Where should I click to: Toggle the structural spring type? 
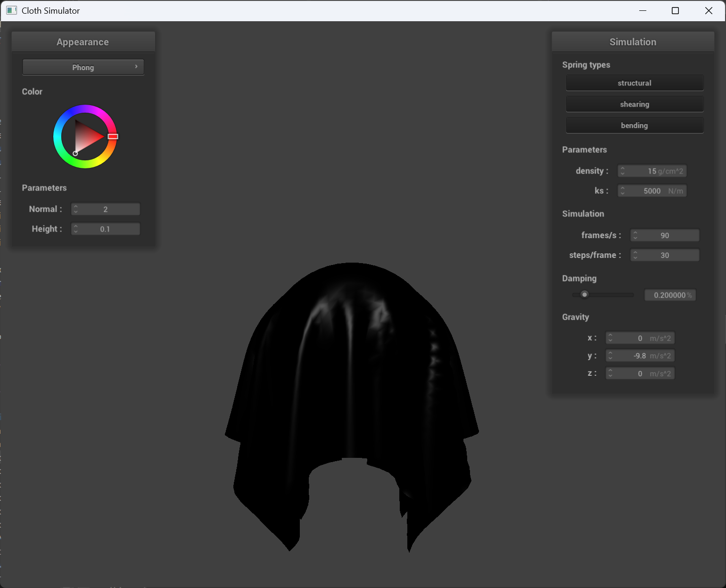[x=635, y=83]
